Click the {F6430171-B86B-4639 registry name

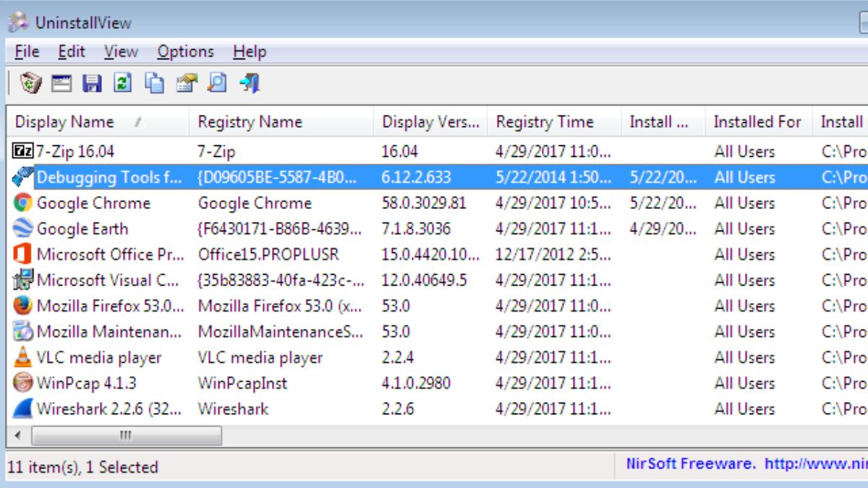(279, 229)
